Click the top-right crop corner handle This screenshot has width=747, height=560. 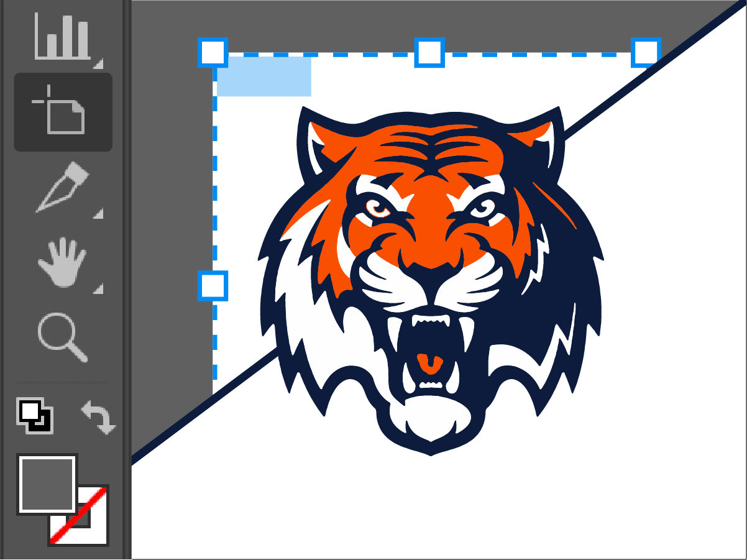(x=646, y=53)
